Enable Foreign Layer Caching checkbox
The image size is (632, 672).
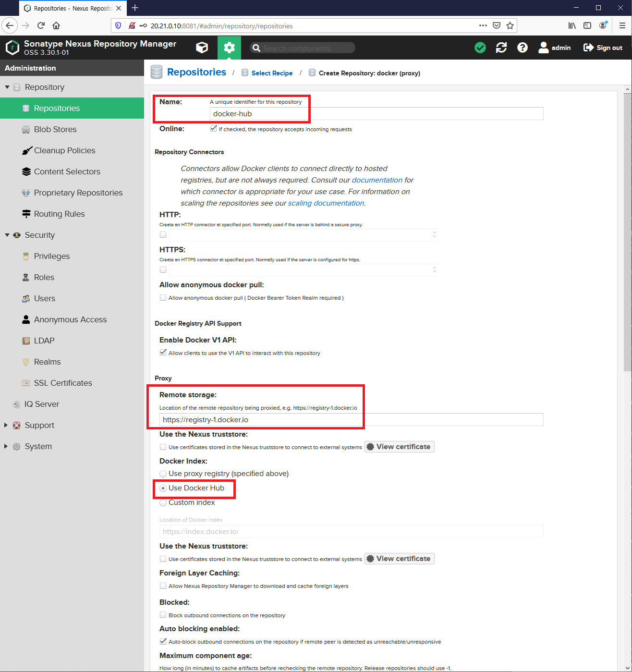pyautogui.click(x=163, y=586)
